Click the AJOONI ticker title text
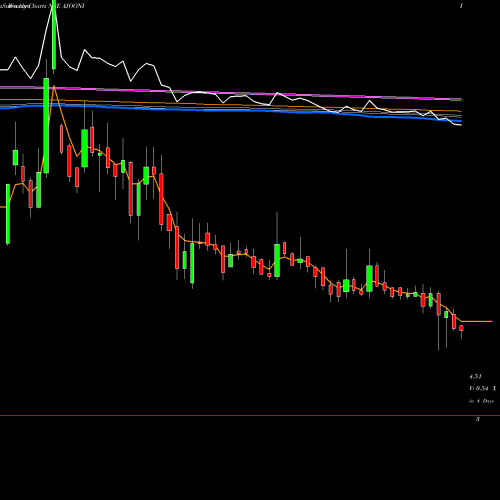Image resolution: width=500 pixels, height=500 pixels. (74, 6)
